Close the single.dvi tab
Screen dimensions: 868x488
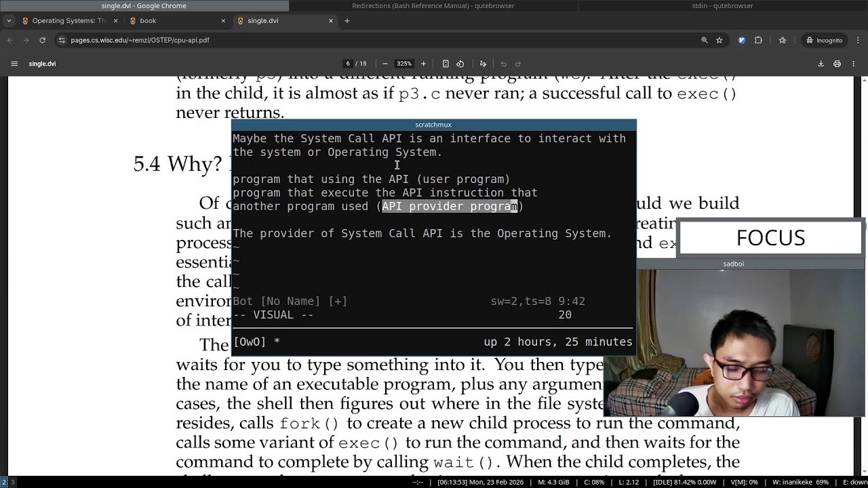331,21
